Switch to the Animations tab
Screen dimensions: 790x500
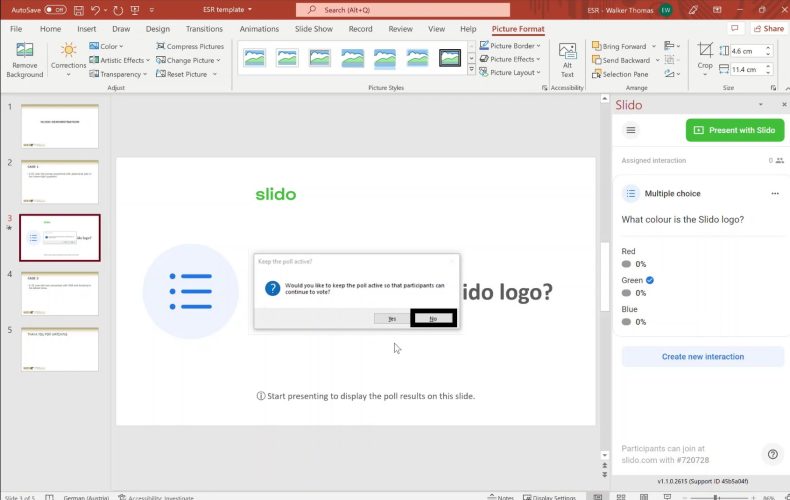click(259, 29)
